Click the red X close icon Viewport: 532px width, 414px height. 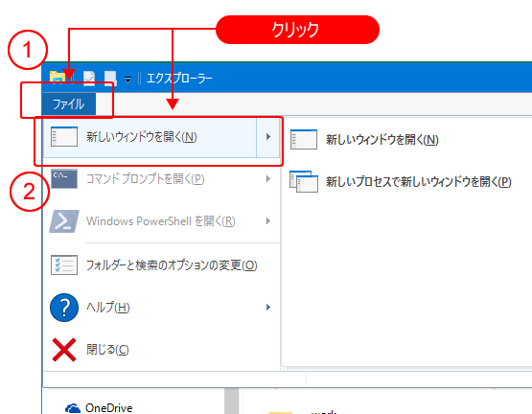pyautogui.click(x=64, y=350)
